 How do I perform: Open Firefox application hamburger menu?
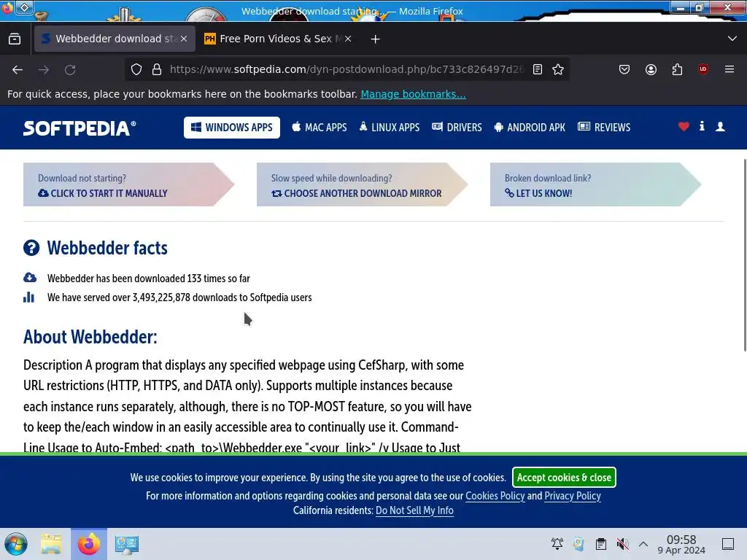(729, 69)
